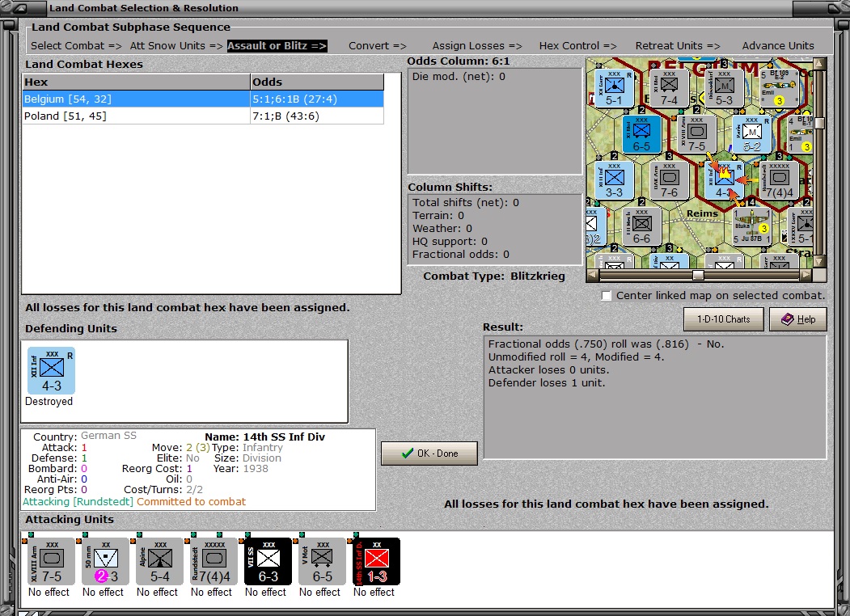Go to Assign Losses subphase

point(477,46)
